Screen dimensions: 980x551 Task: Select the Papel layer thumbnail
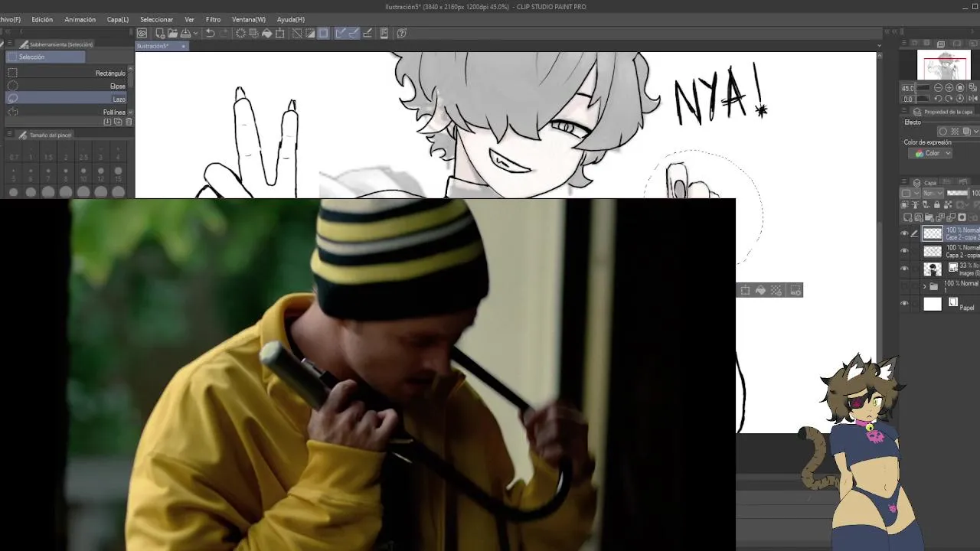tap(933, 304)
